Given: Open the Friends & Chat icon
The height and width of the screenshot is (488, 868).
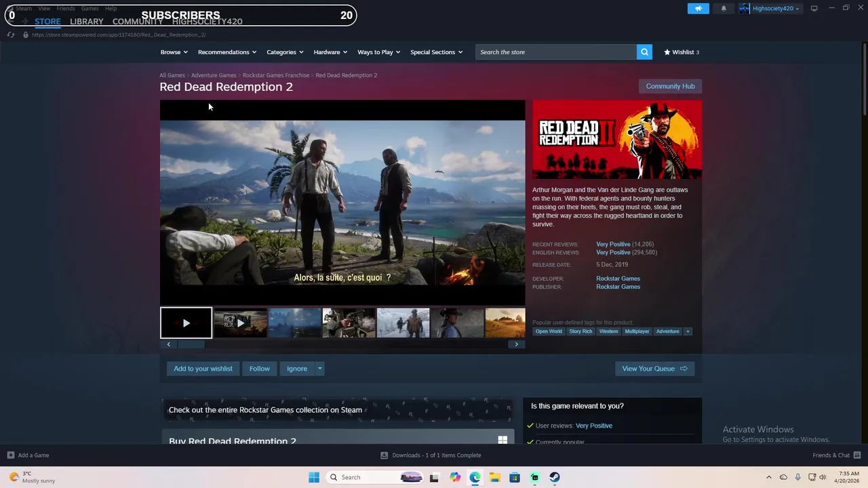Looking at the screenshot, I should pos(857,455).
